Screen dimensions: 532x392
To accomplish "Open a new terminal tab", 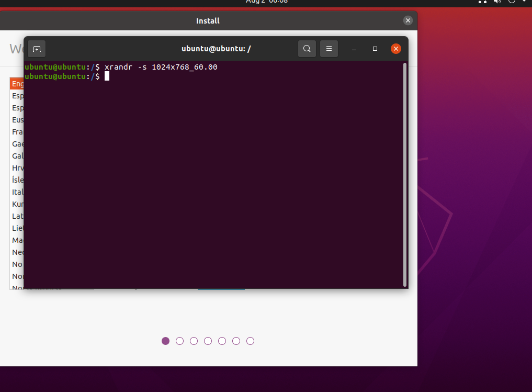I will click(x=37, y=49).
